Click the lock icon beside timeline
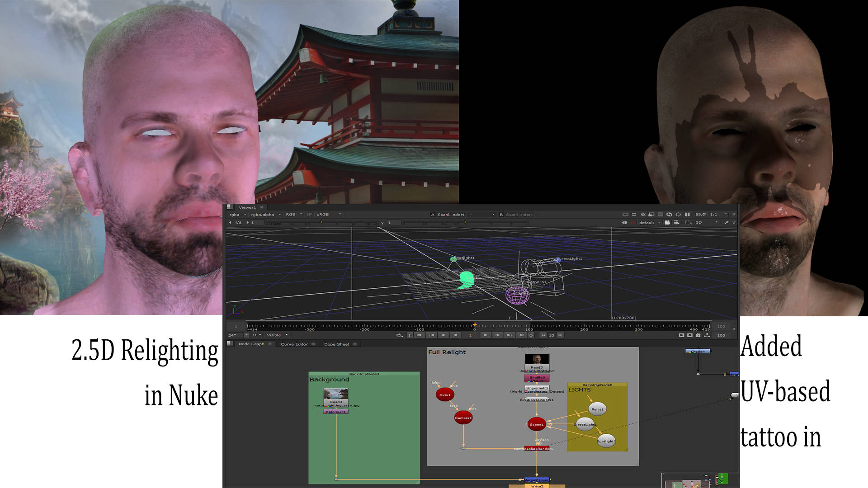This screenshot has width=868, height=488. (x=698, y=335)
